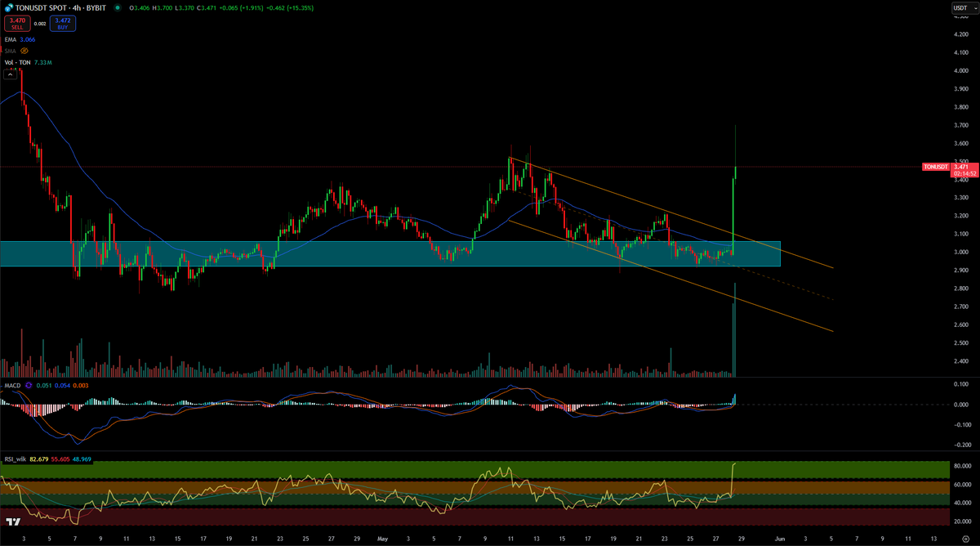Click the green market status dot
980x546 pixels.
[x=118, y=7]
